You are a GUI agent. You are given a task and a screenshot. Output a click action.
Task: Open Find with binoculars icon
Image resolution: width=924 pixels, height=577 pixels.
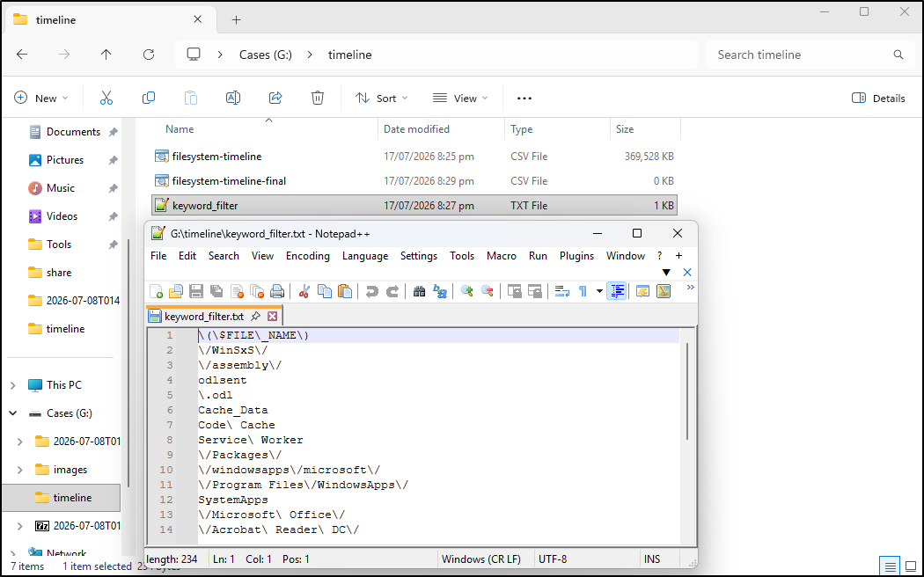(419, 291)
